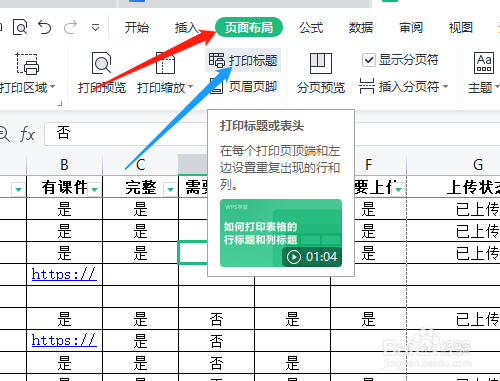
Task: Open the 开始 tab
Action: point(137,27)
